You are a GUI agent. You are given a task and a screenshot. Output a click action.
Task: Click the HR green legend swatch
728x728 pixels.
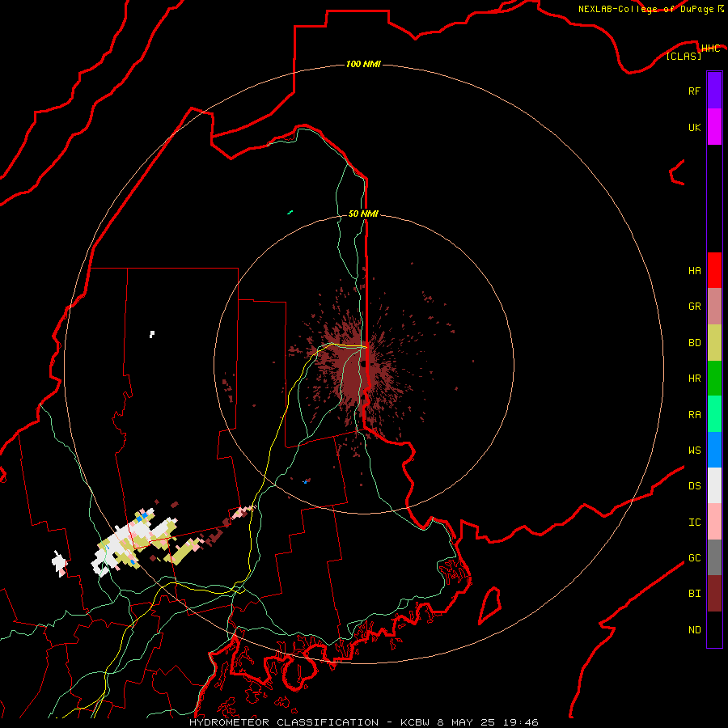(x=714, y=379)
